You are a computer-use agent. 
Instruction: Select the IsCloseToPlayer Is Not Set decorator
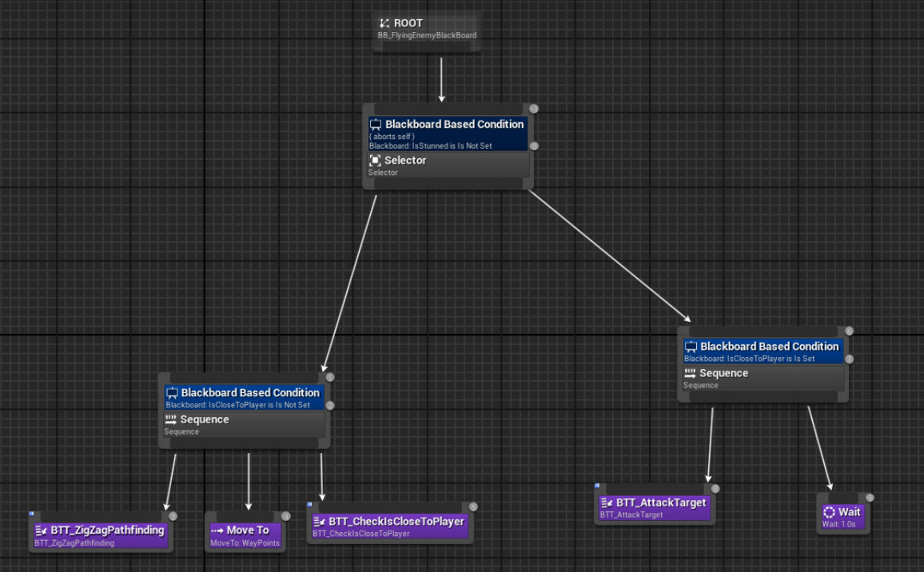point(244,398)
